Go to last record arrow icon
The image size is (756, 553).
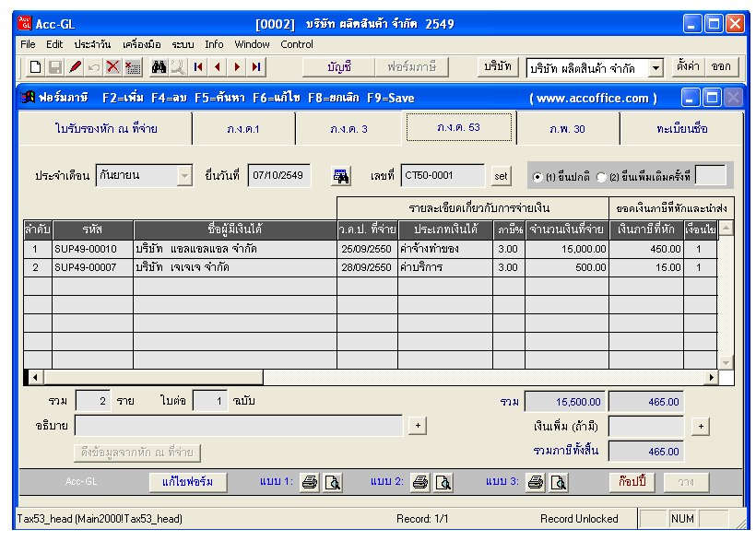point(255,67)
